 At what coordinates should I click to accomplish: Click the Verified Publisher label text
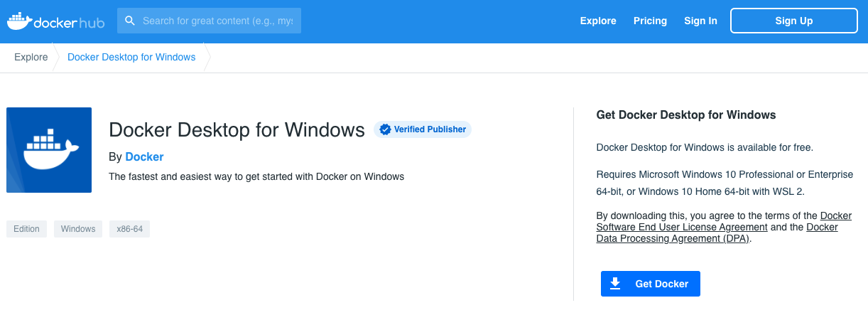pos(430,129)
